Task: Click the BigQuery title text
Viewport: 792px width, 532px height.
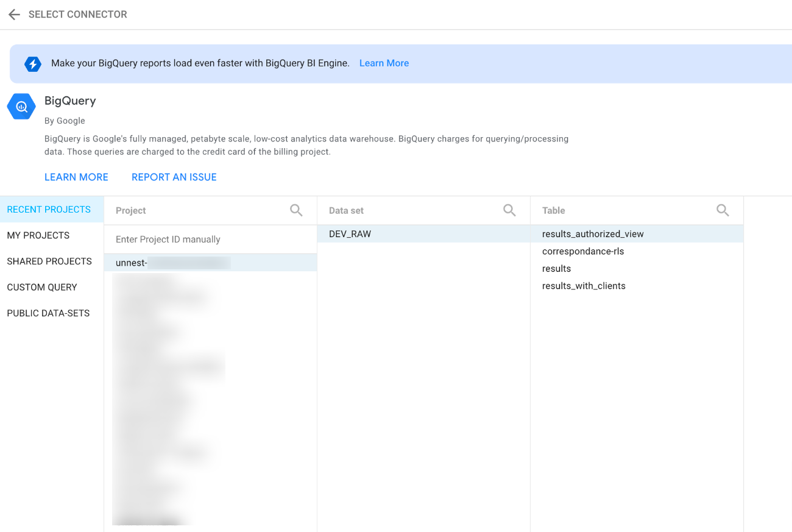Action: [70, 101]
